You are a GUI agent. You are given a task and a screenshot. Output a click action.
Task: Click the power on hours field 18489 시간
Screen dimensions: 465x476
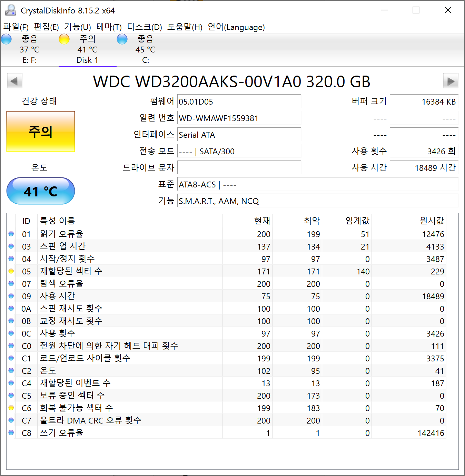[x=424, y=168]
